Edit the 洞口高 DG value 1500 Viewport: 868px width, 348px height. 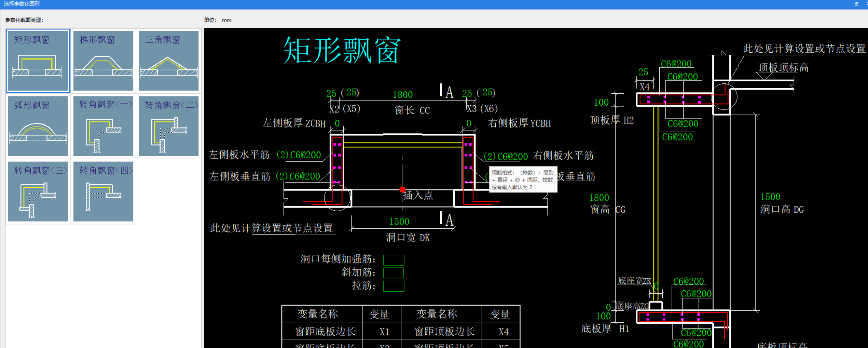(x=770, y=197)
